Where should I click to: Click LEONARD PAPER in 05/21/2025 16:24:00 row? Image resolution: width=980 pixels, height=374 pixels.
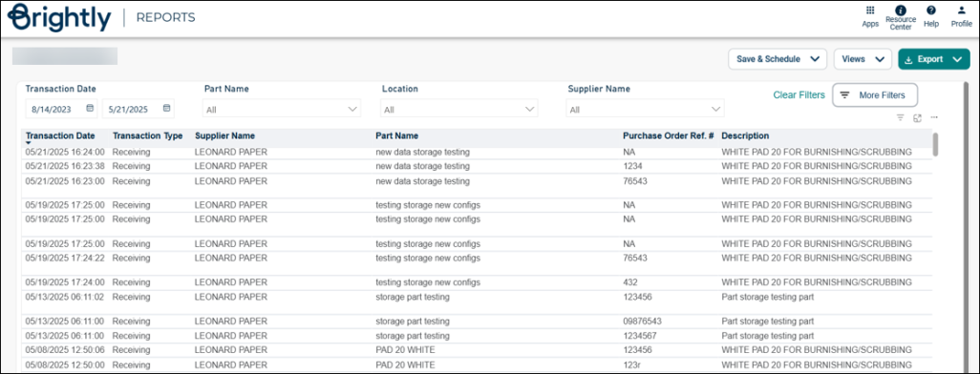point(231,152)
